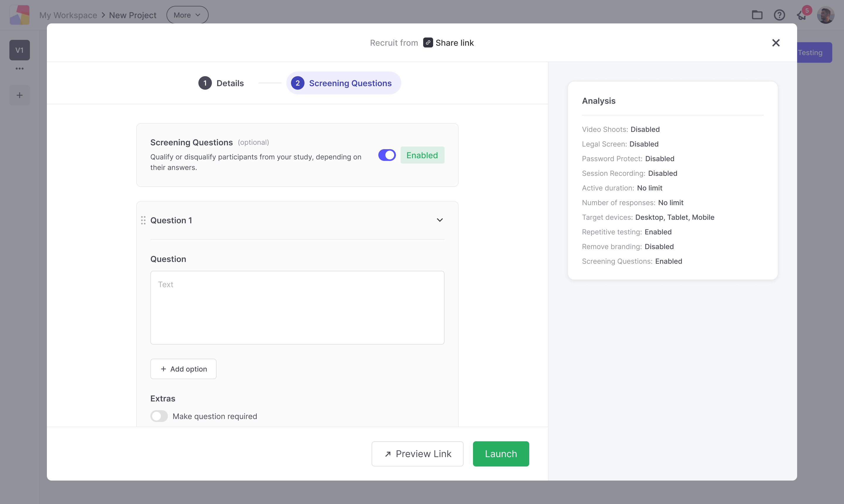The image size is (844, 504).
Task: Click the Launch button
Action: coord(501,454)
